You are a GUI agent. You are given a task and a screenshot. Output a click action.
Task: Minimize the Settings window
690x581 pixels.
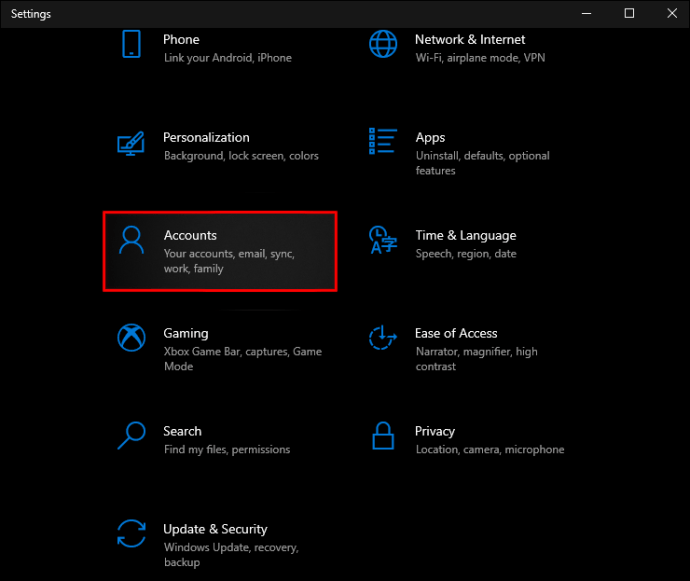(587, 14)
